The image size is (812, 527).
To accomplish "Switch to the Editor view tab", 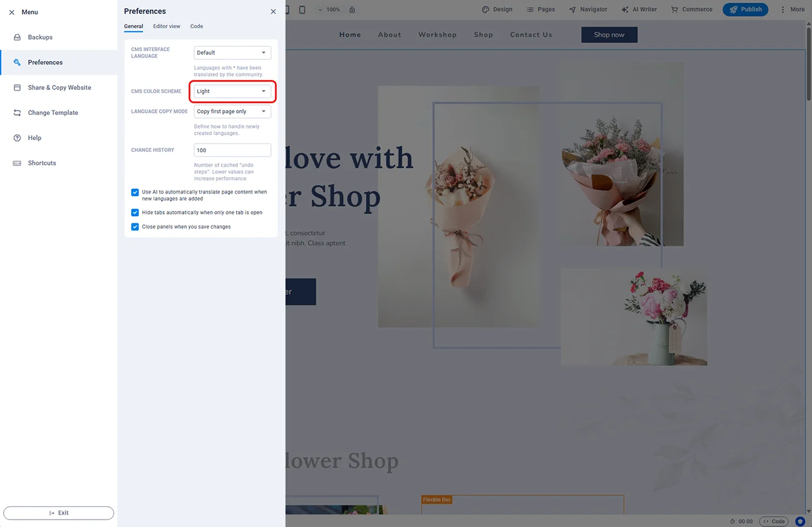I will click(166, 26).
